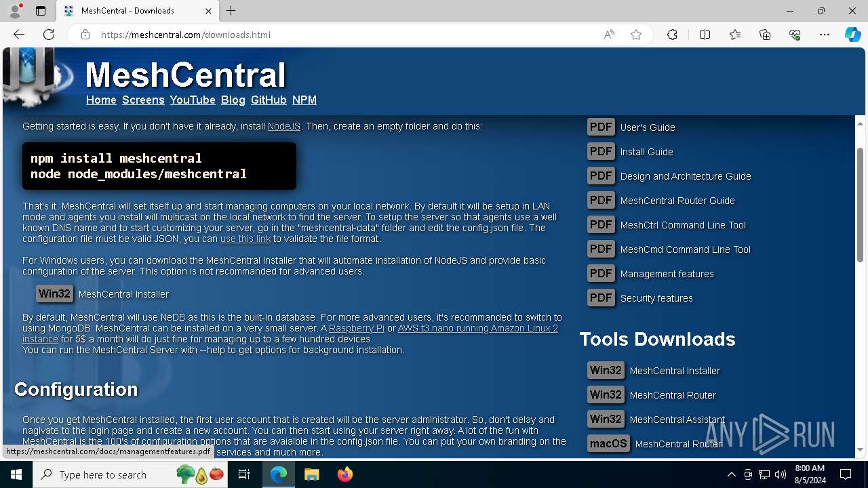
Task: Open Copilot sidebar
Action: coord(852,35)
